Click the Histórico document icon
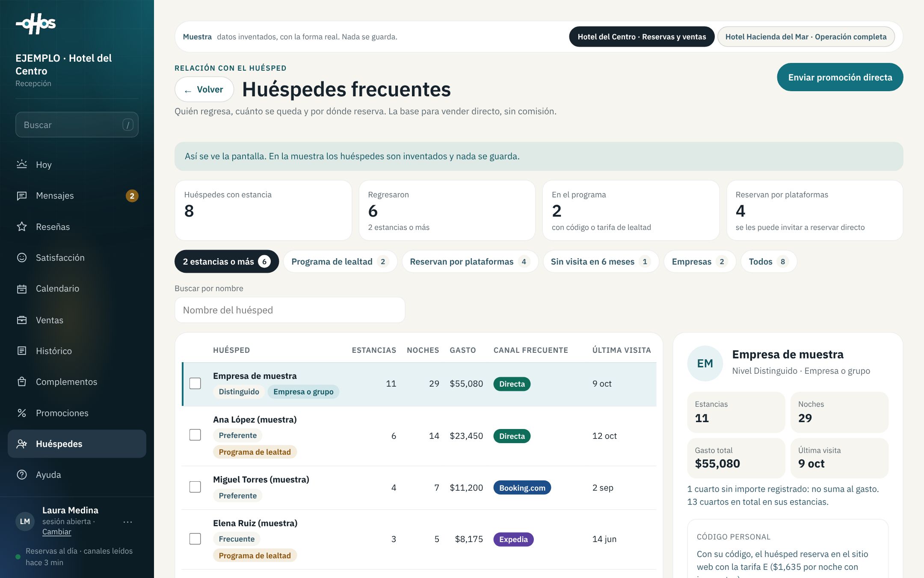 tap(22, 351)
